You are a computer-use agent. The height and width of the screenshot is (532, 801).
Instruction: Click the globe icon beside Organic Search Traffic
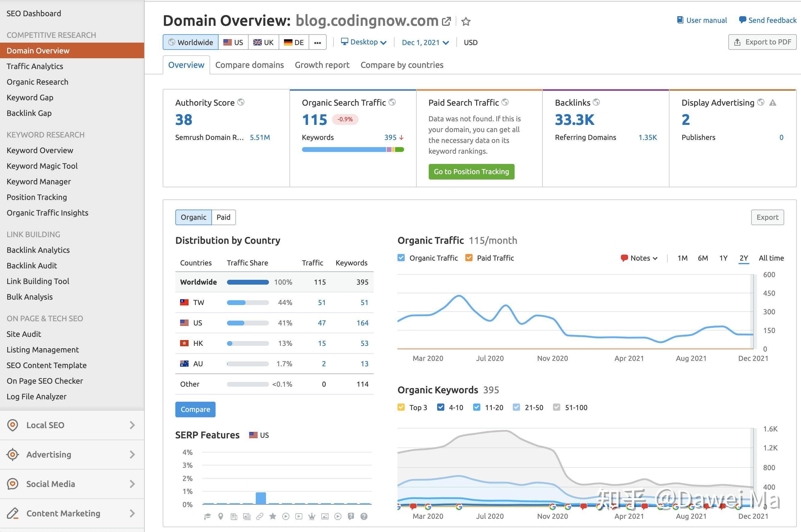click(x=392, y=102)
